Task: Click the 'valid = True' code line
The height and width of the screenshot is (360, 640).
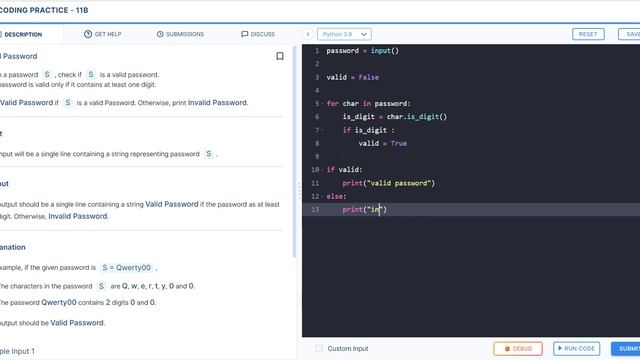Action: (x=383, y=143)
